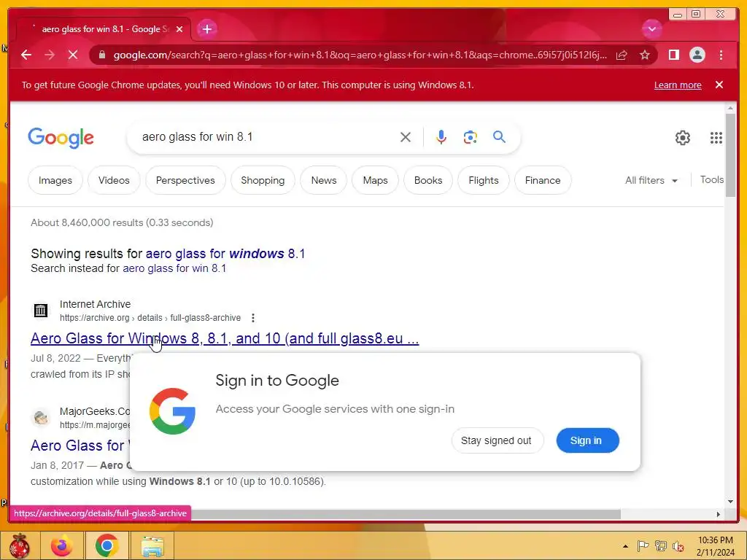
Task: Click the blue Sign in button
Action: pos(587,441)
